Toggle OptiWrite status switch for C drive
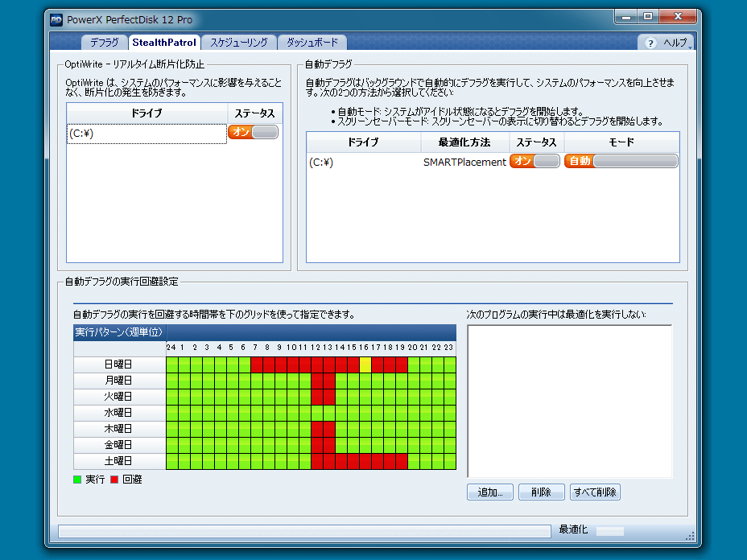The image size is (747, 560). (x=253, y=132)
